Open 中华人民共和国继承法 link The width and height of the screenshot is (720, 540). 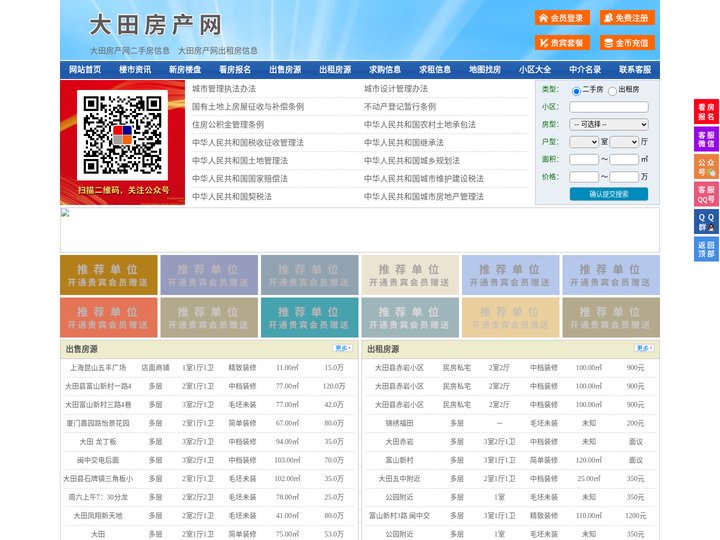coord(404,142)
